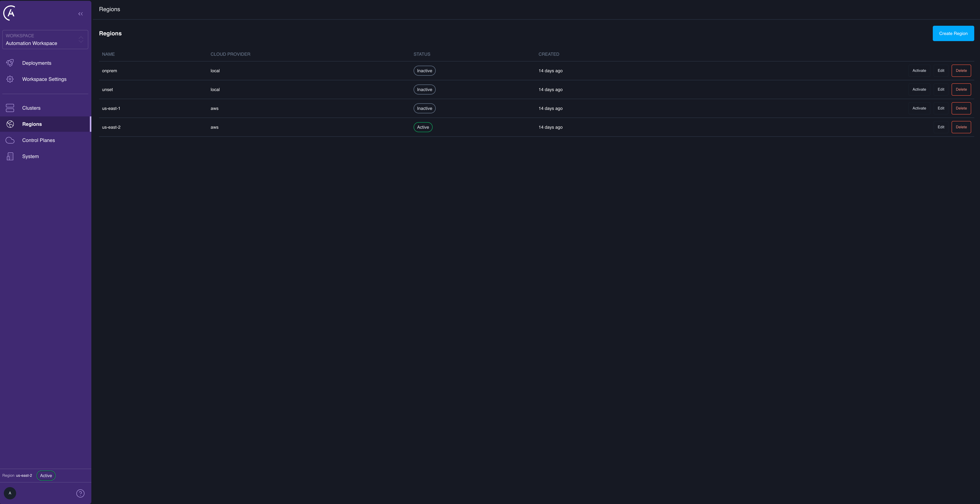Image resolution: width=980 pixels, height=504 pixels.
Task: Edit the us-east-2 region
Action: (x=941, y=127)
